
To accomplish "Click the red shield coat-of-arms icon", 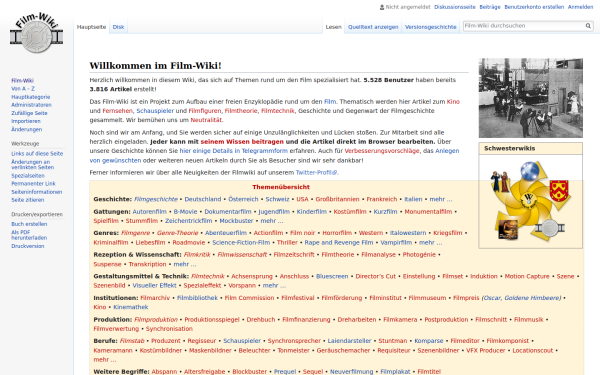I will point(558,191).
